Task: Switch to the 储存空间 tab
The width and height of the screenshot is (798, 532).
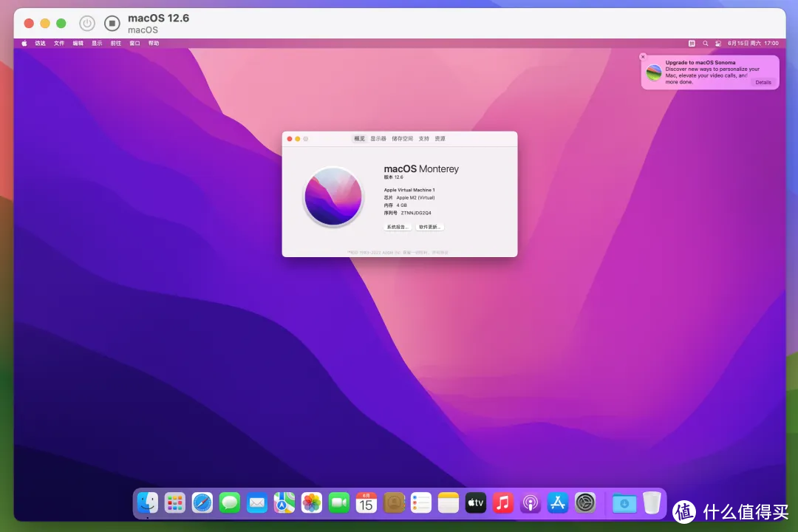Action: [x=403, y=138]
